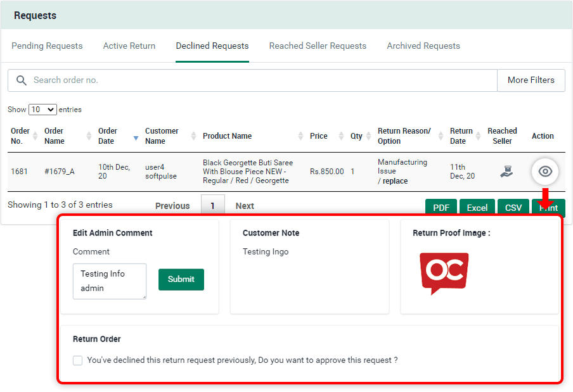573x392 pixels.
Task: Click the search magnifier icon
Action: tap(22, 80)
